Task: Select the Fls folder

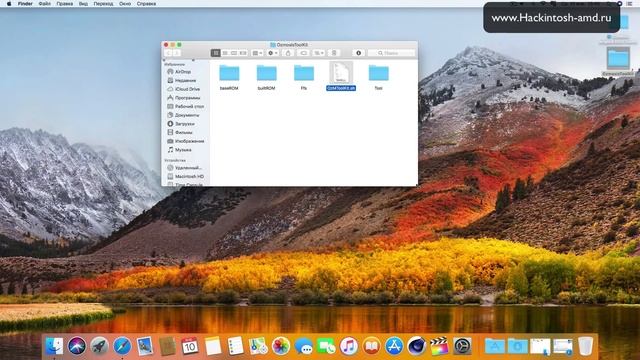Action: tap(304, 73)
